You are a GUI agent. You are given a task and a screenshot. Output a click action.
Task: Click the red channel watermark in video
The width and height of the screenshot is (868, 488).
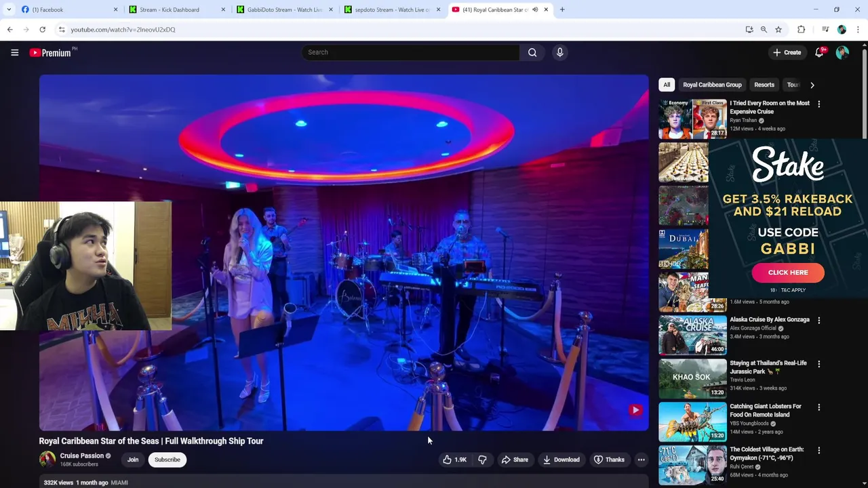click(x=635, y=410)
